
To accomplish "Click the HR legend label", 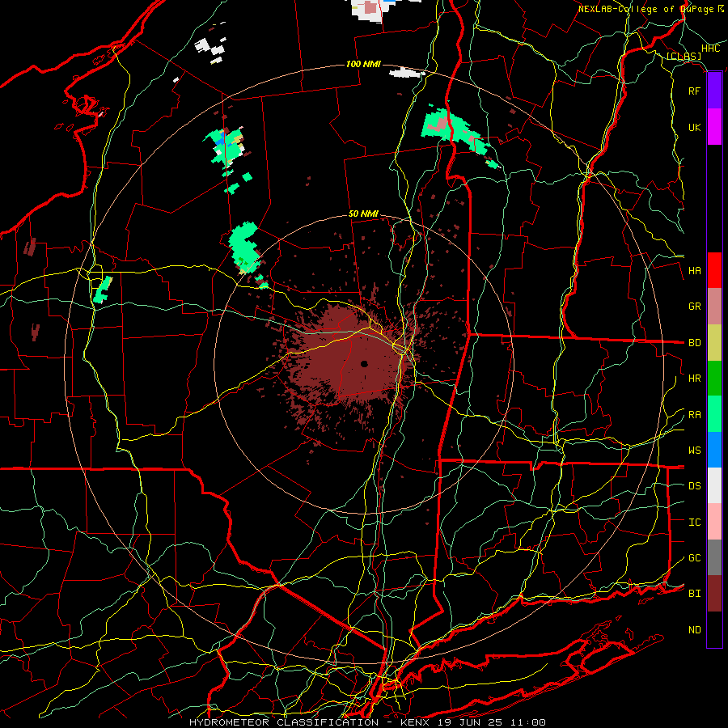I will coord(694,379).
